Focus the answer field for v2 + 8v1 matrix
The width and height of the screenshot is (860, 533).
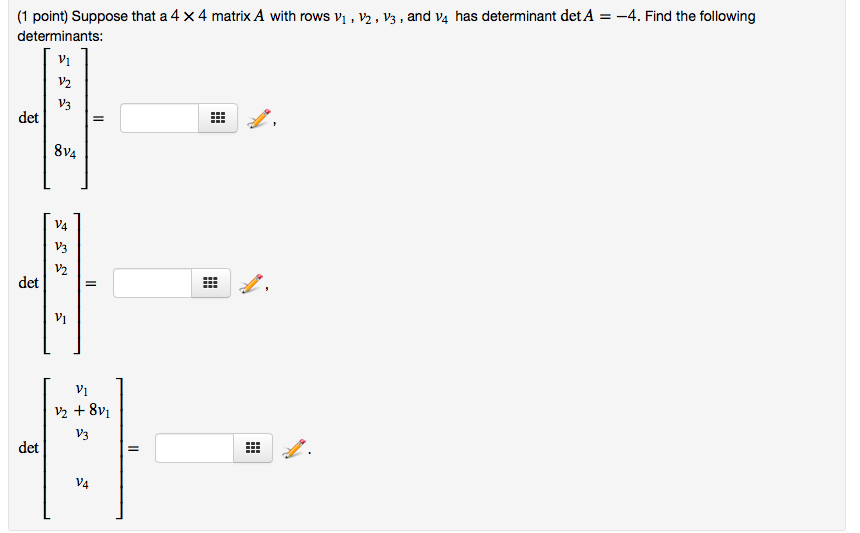point(195,448)
